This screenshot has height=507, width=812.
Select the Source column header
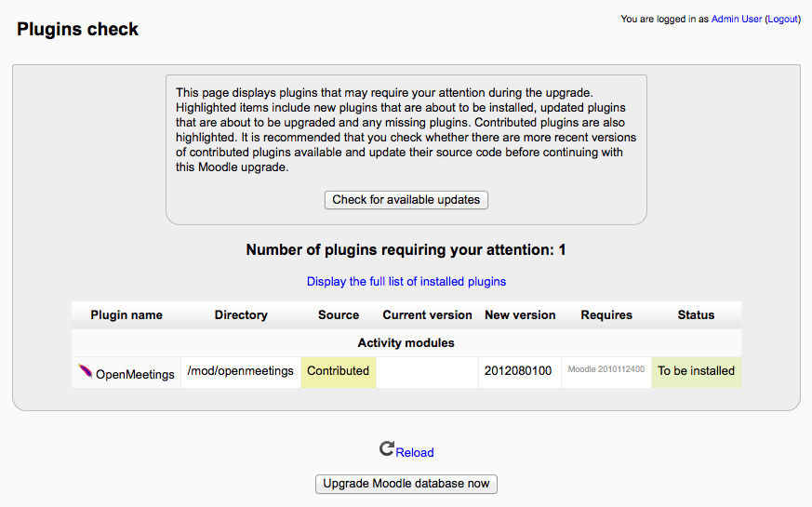pyautogui.click(x=339, y=314)
